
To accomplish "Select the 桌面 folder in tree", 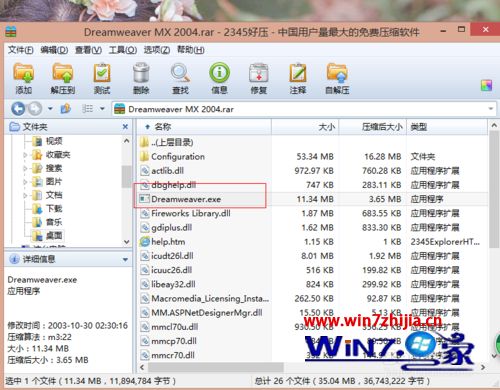I will point(54,236).
